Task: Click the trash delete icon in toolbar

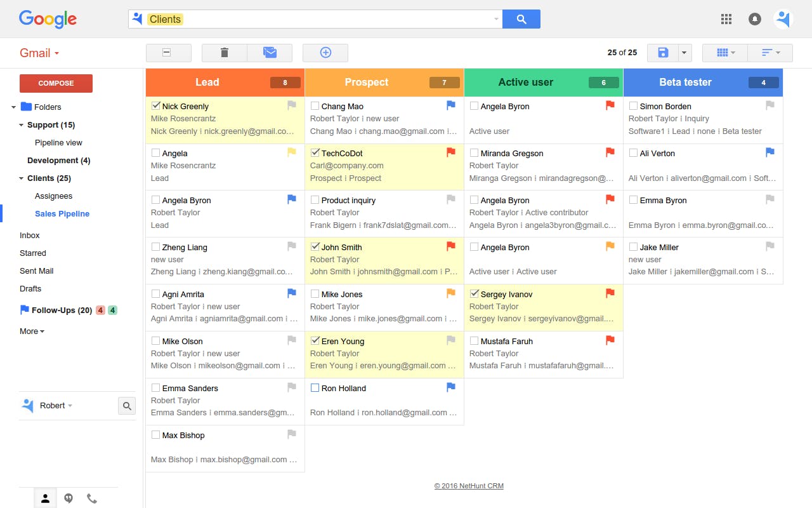Action: (224, 53)
